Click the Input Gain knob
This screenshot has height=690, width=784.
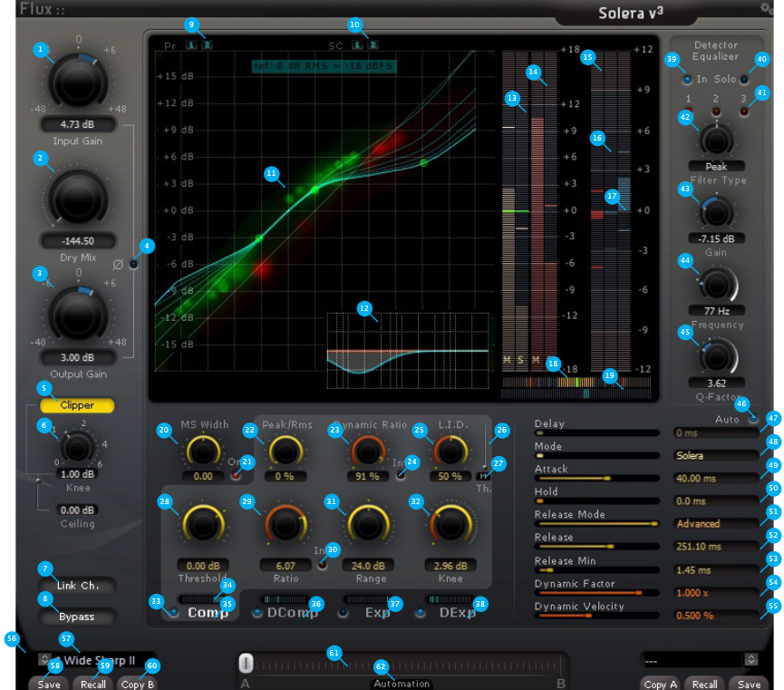[79, 82]
